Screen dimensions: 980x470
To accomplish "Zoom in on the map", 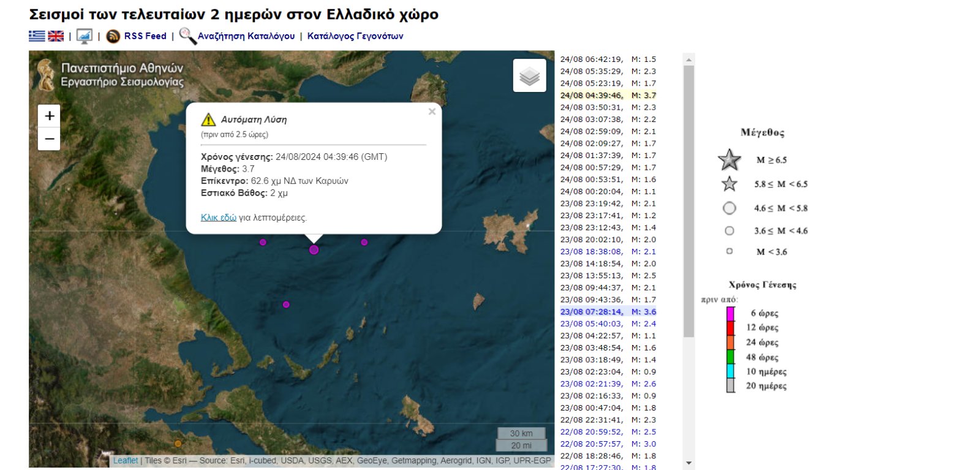I will click(49, 116).
